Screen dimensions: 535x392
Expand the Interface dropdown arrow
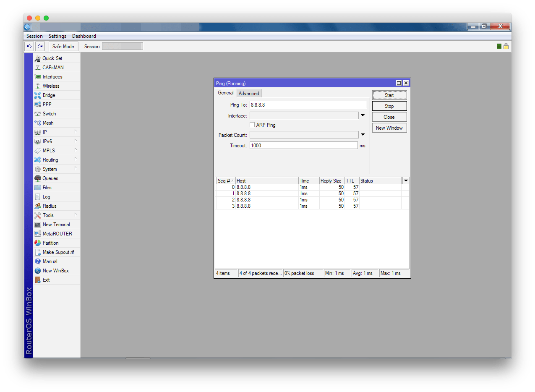pos(363,115)
